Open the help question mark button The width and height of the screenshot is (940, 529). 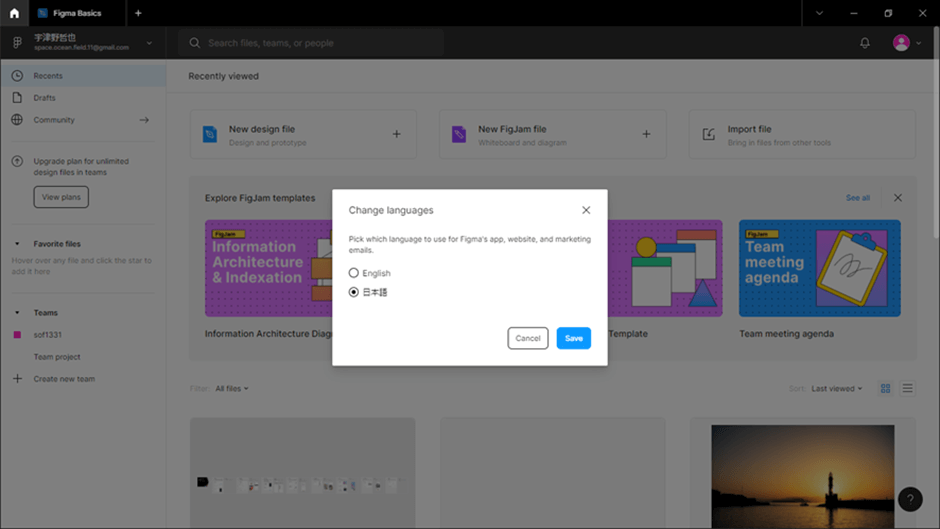910,499
